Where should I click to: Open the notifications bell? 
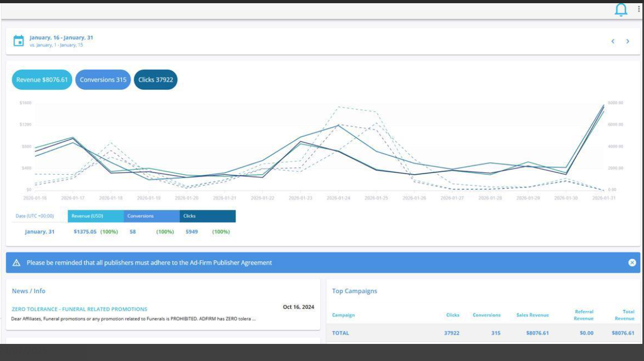pos(621,9)
